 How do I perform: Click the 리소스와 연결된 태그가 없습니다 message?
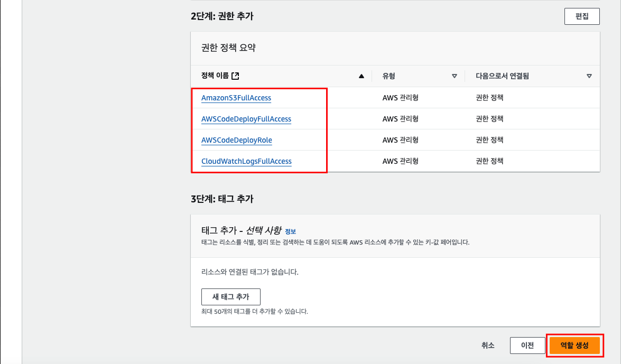pos(249,272)
